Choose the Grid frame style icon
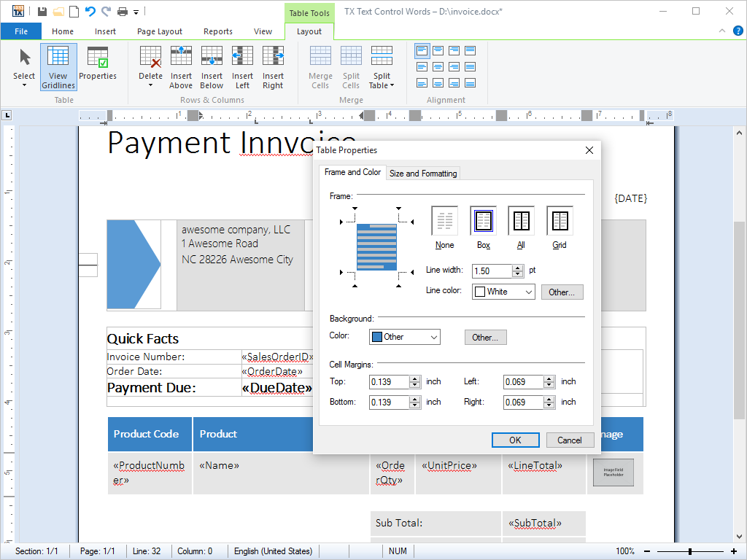747x560 pixels. pyautogui.click(x=560, y=221)
